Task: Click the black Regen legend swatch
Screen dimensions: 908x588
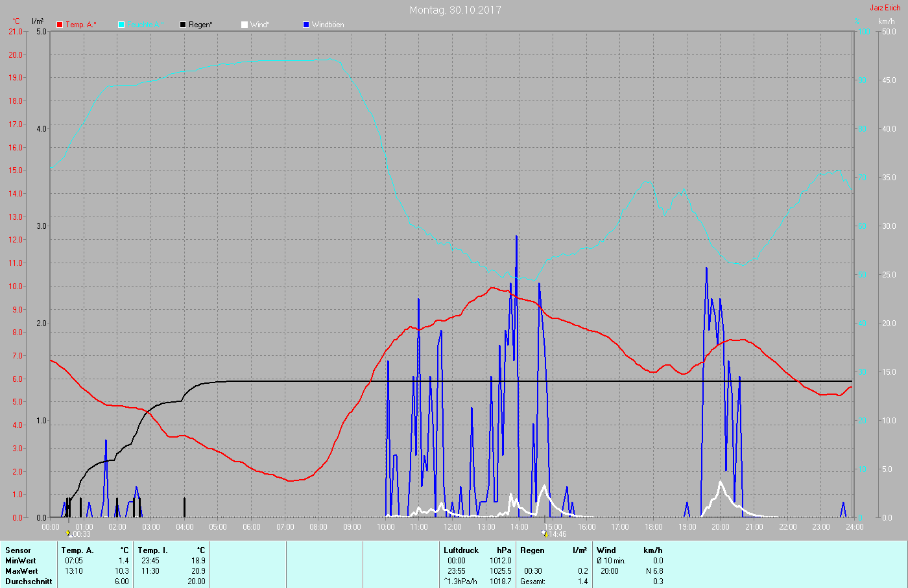Action: pyautogui.click(x=183, y=25)
